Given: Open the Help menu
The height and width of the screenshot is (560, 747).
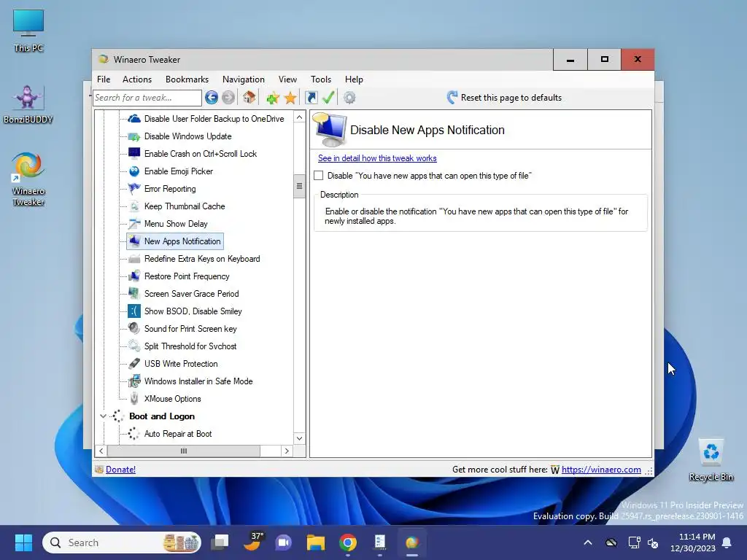Looking at the screenshot, I should click(354, 79).
